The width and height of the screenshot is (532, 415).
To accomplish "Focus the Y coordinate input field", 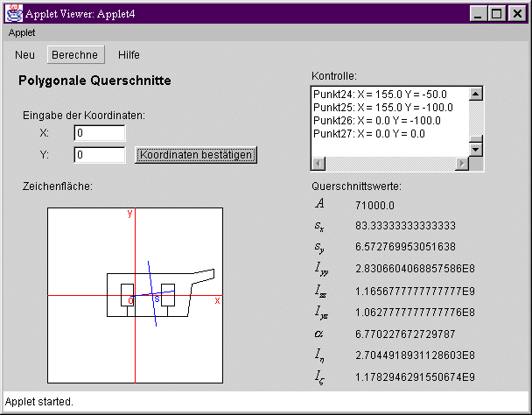I will click(x=99, y=155).
